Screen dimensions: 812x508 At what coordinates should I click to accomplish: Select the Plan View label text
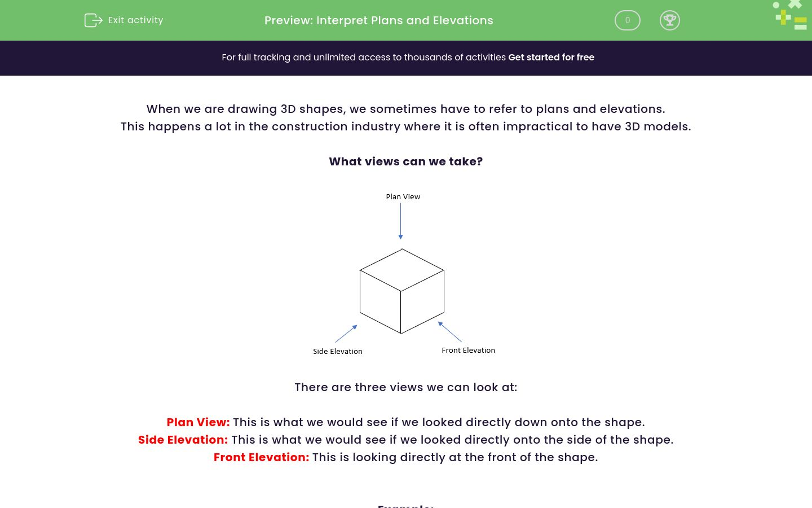(x=403, y=196)
